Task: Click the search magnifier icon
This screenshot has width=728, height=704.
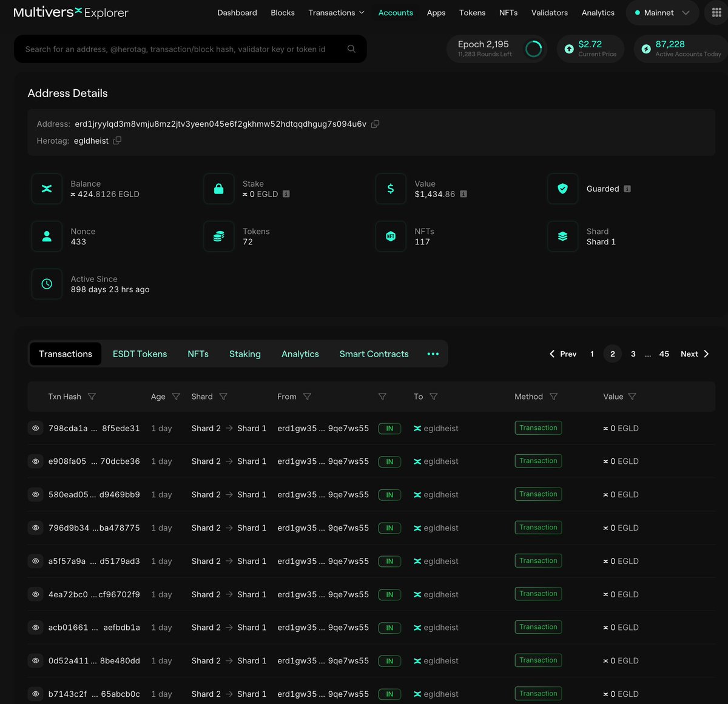Action: [351, 49]
